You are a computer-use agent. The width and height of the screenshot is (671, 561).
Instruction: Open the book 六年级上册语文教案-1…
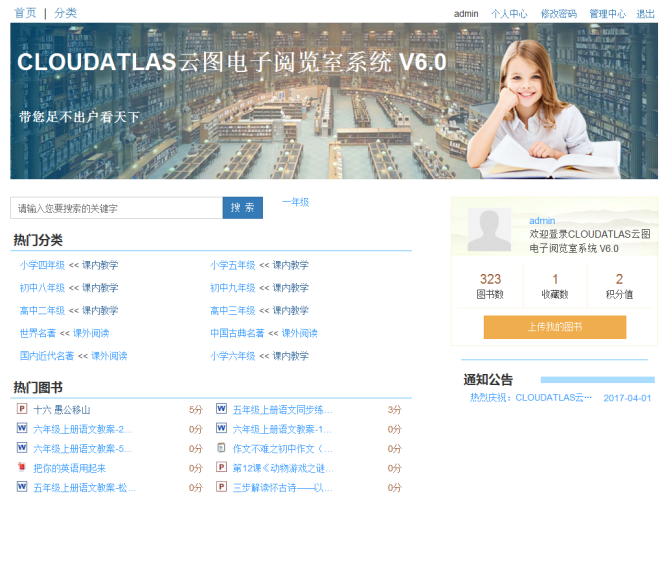click(x=282, y=429)
